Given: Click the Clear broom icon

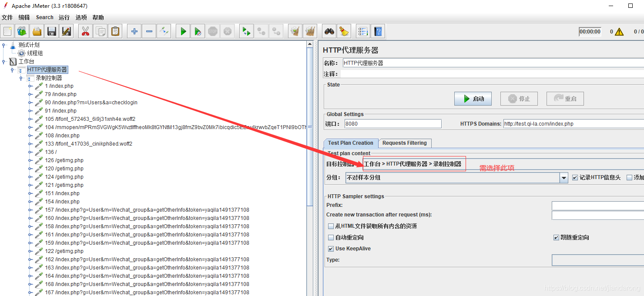Looking at the screenshot, I should 295,31.
